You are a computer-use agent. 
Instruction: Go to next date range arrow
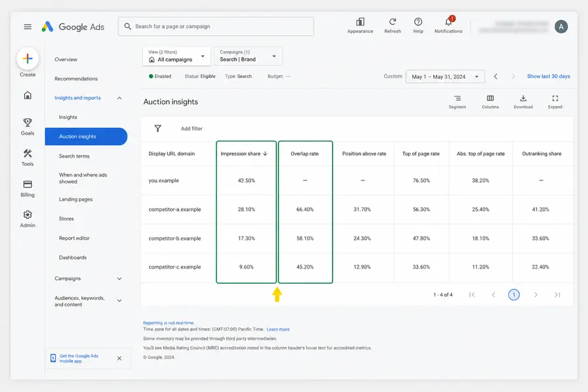tap(513, 76)
